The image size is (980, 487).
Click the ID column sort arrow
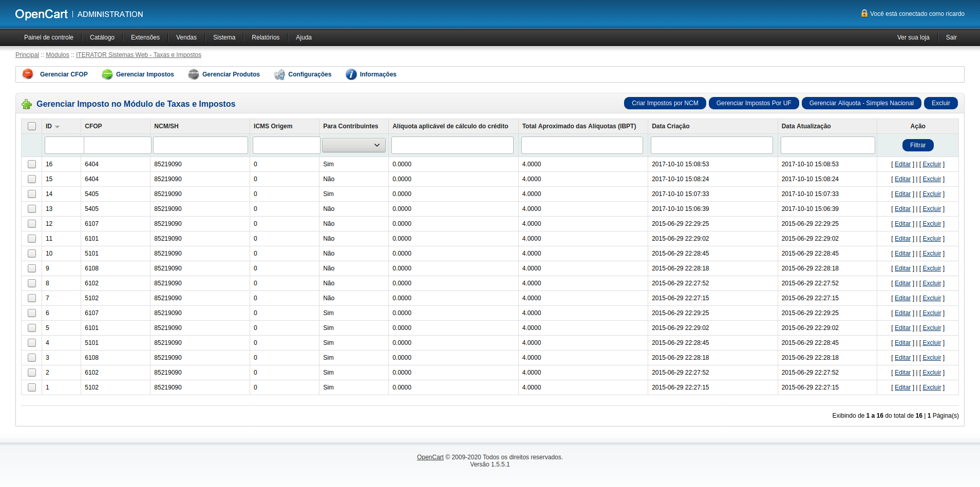pos(57,127)
